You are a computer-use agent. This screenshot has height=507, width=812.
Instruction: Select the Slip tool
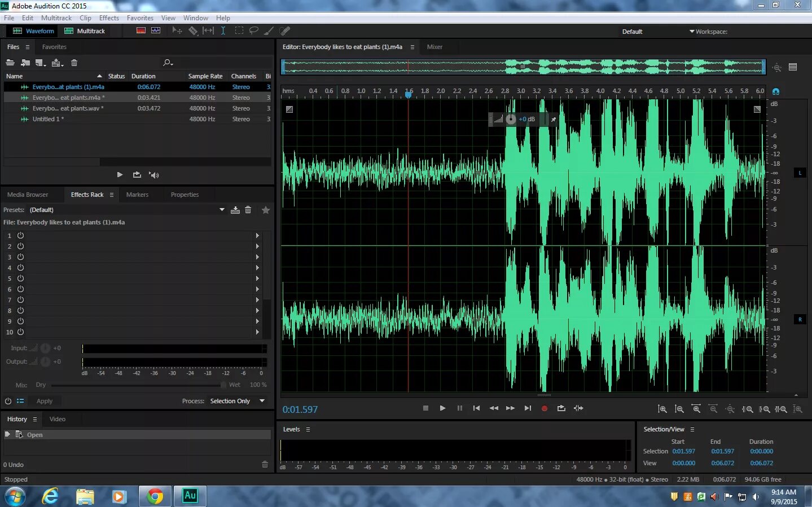point(208,30)
